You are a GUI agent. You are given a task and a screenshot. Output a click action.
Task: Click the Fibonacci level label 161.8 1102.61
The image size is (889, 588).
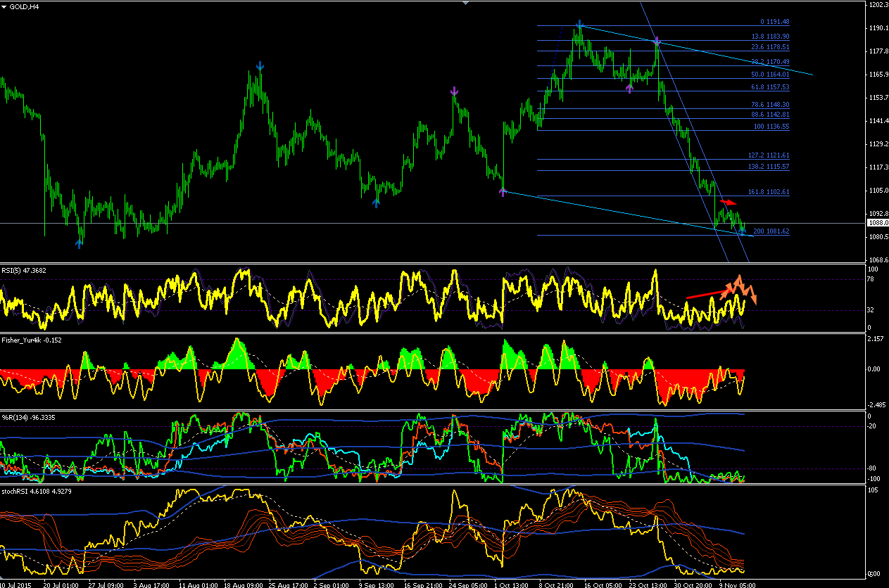coord(769,192)
